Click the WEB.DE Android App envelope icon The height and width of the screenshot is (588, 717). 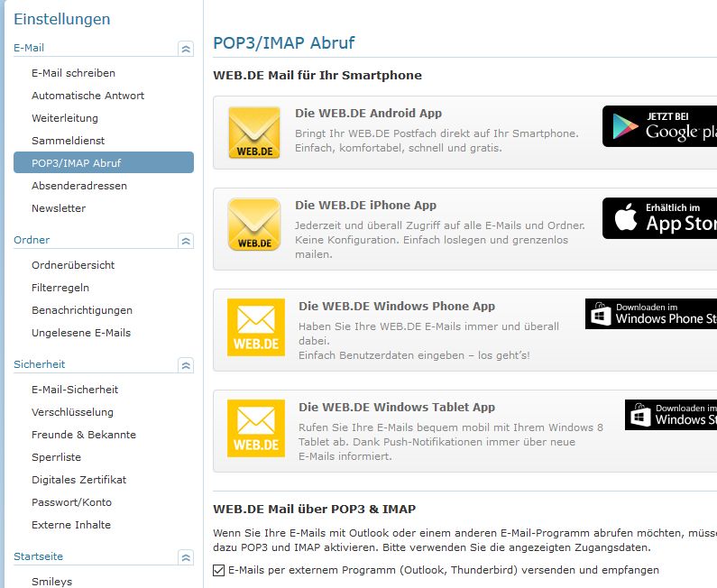point(254,133)
